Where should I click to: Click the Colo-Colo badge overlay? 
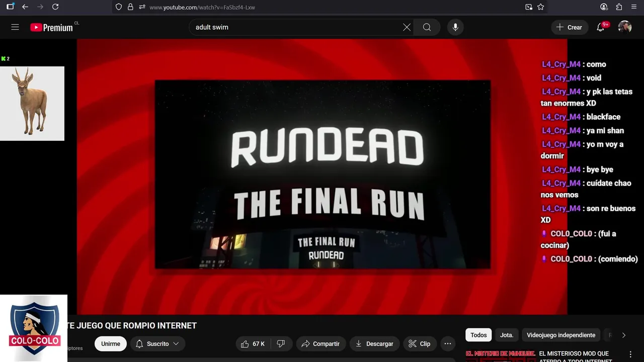34,328
